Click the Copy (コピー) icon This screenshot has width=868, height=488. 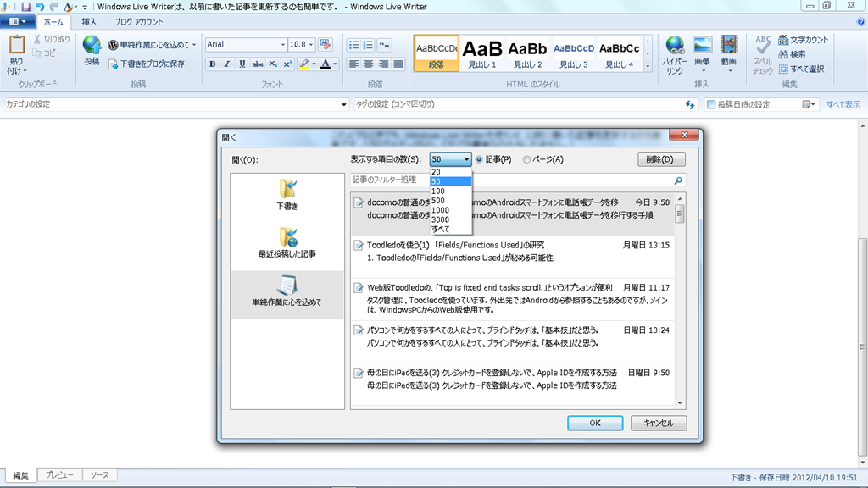[37, 53]
